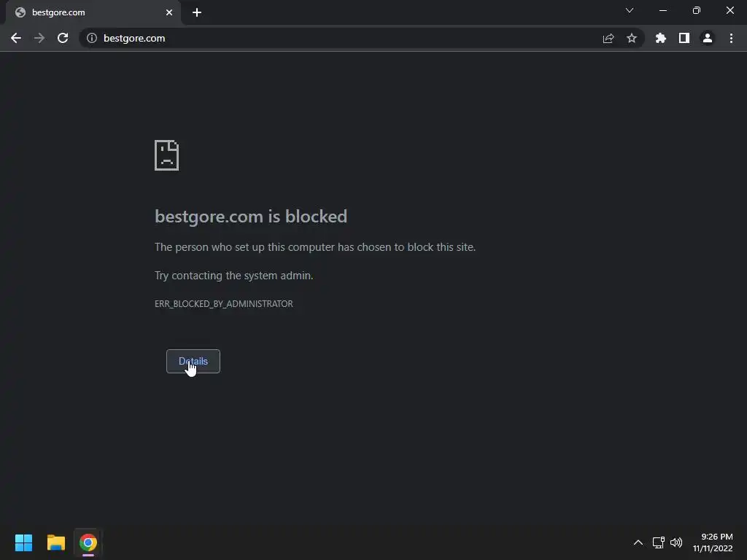
Task: Restore down the Chrome window
Action: click(x=697, y=10)
